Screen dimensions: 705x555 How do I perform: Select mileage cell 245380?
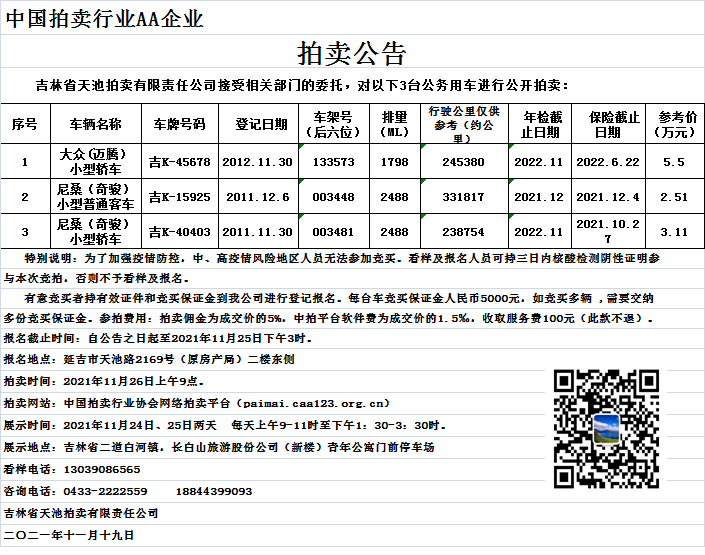464,161
